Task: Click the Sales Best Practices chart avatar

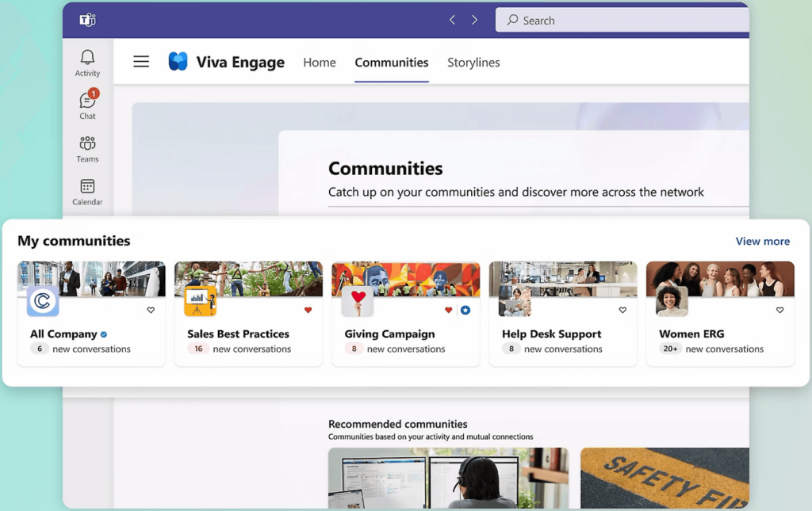Action: click(200, 301)
